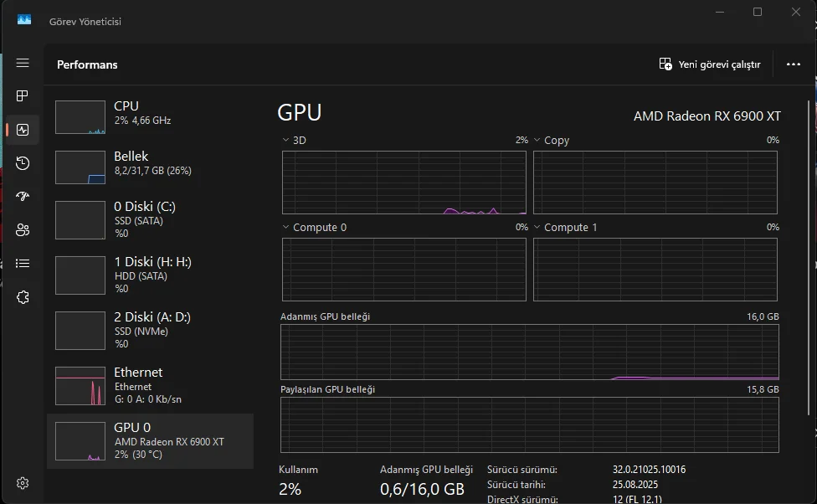Click the 0 Diski (C:) thumbnail graph
The image size is (817, 504).
[80, 220]
